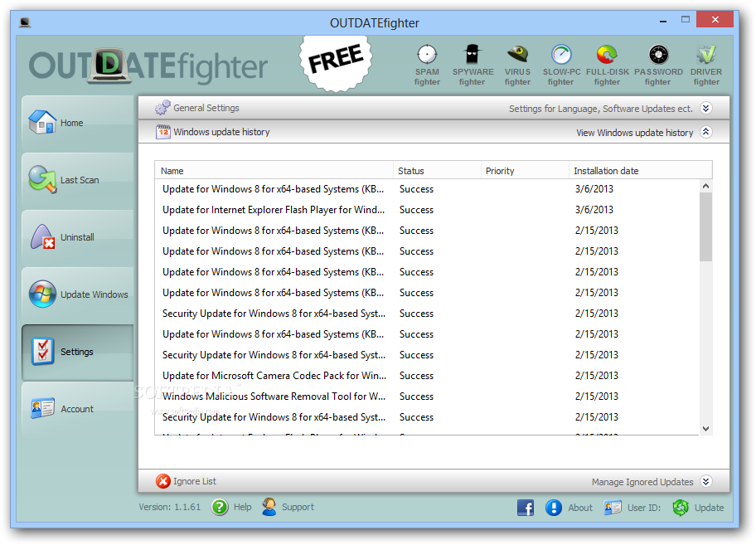Click OUTDATEfighter logo

[x=148, y=66]
